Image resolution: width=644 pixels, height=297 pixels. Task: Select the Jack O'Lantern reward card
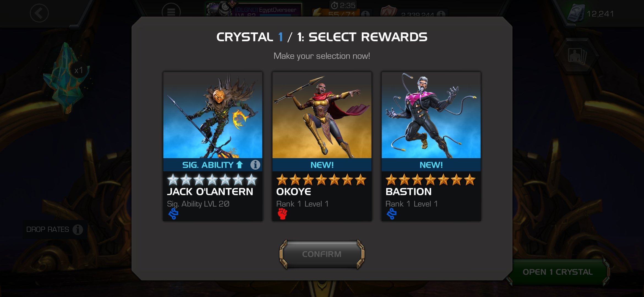(213, 147)
